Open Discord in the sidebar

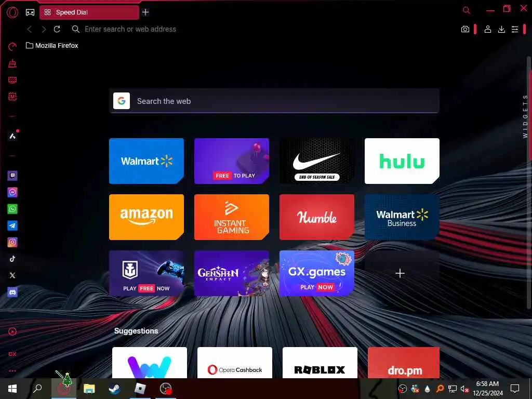[x=12, y=292]
